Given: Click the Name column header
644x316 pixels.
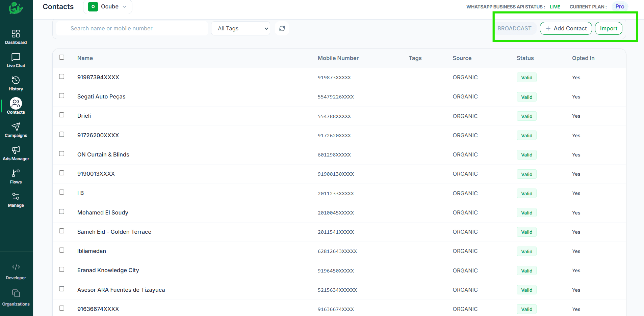Looking at the screenshot, I should coord(85,58).
